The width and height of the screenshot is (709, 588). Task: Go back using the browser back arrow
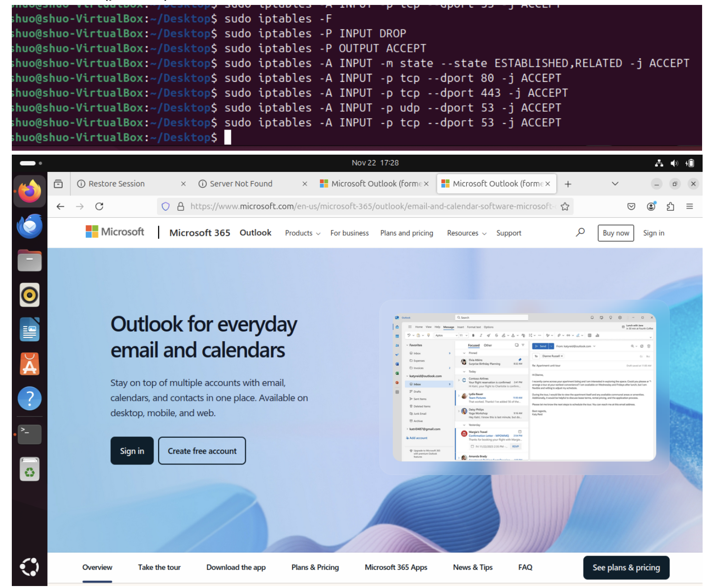[x=61, y=206]
